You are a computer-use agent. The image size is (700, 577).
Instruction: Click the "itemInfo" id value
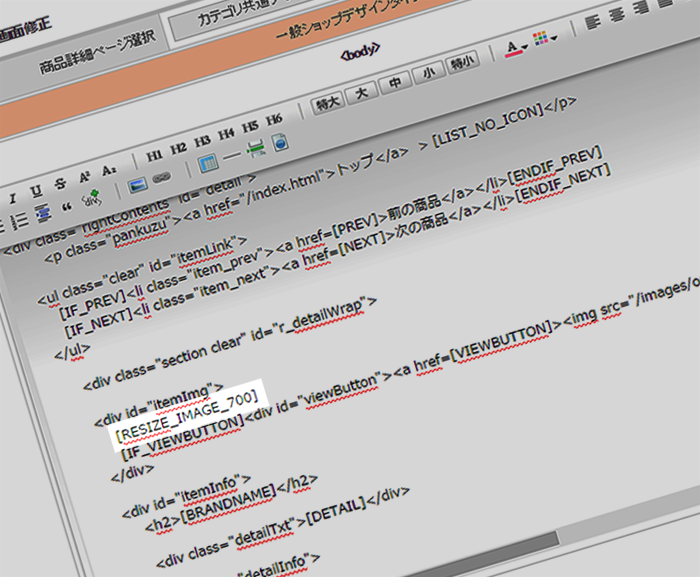(x=208, y=490)
